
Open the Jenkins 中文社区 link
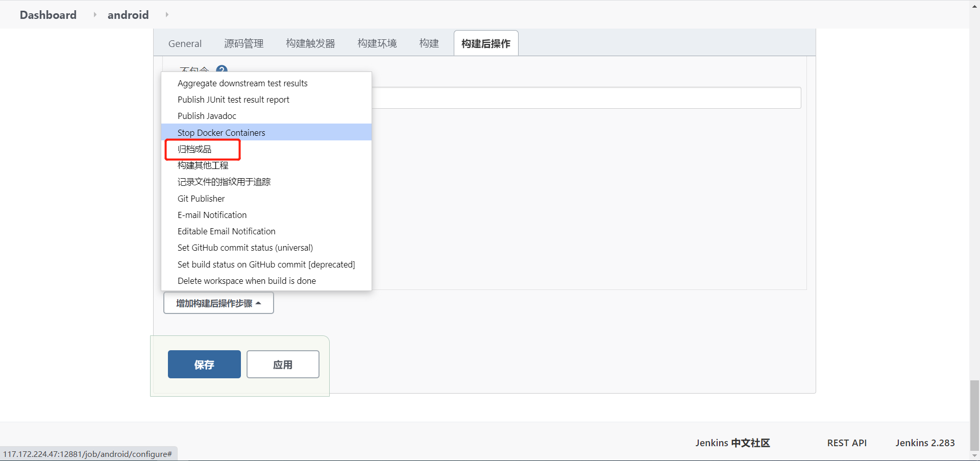click(x=732, y=443)
